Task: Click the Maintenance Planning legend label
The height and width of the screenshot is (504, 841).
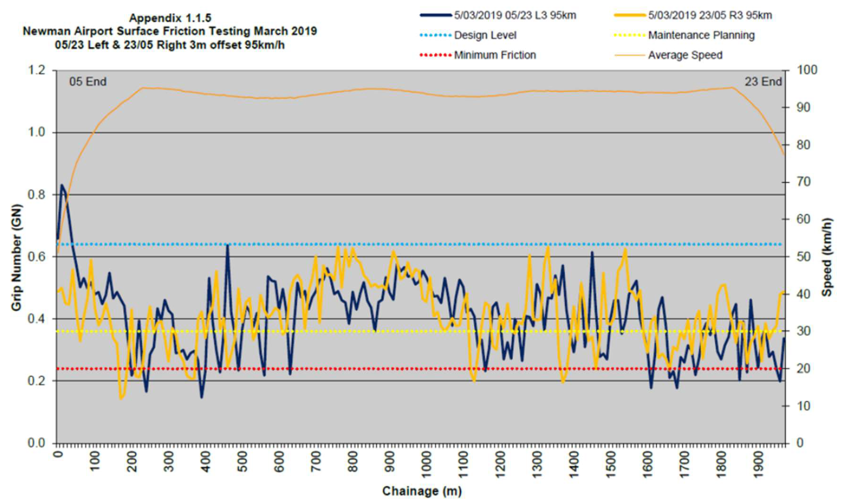Action: tap(701, 35)
